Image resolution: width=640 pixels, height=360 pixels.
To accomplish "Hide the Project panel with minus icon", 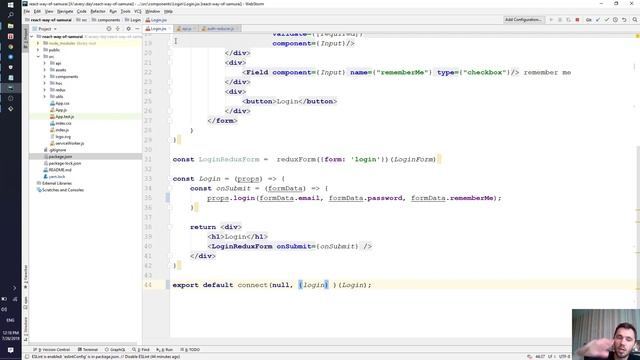I will click(137, 29).
